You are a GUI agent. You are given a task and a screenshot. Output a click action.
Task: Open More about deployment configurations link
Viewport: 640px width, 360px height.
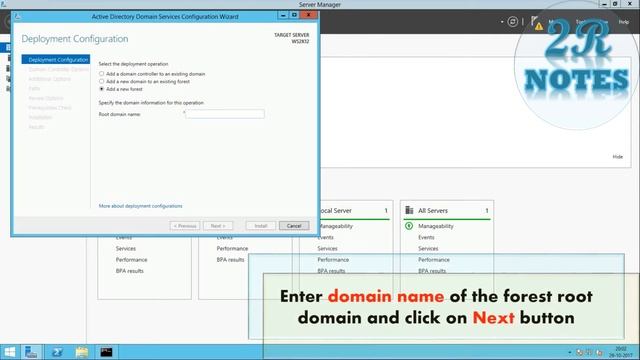[140, 206]
